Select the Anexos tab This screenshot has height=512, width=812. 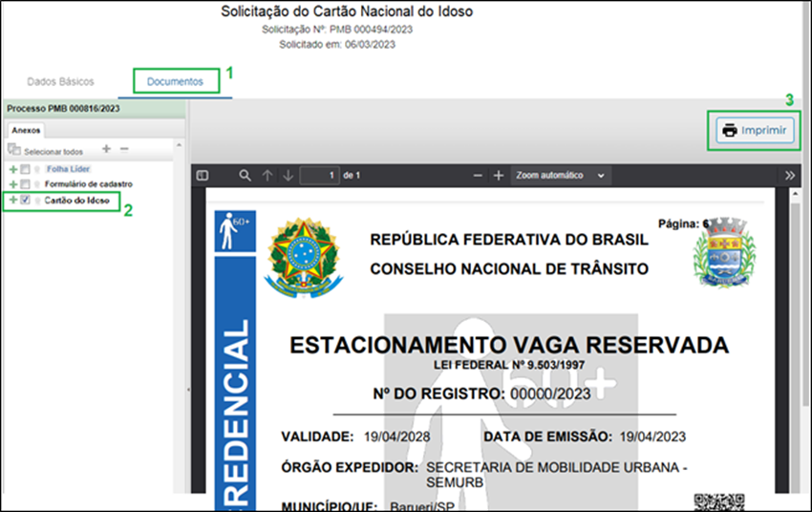pyautogui.click(x=26, y=130)
